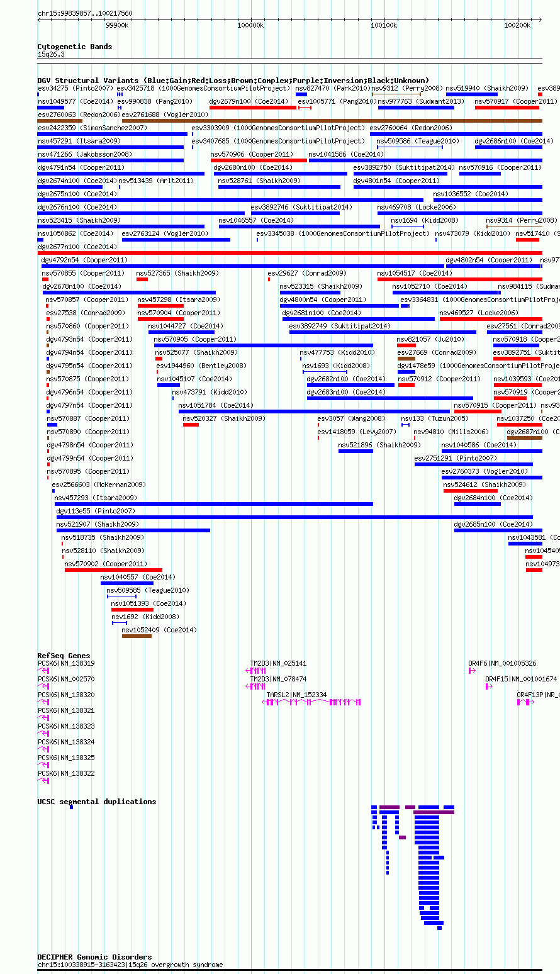Click variant nsv821057 (Ju2010)
The width and height of the screenshot is (560, 974).
pos(430,339)
